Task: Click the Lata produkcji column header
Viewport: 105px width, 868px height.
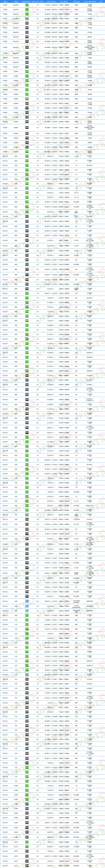Action: [50, 1]
